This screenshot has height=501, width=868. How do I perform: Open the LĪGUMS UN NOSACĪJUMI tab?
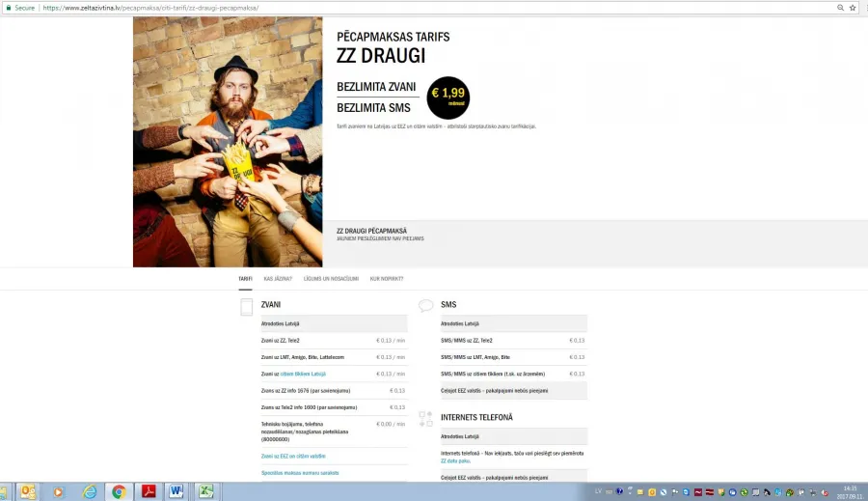pos(331,279)
